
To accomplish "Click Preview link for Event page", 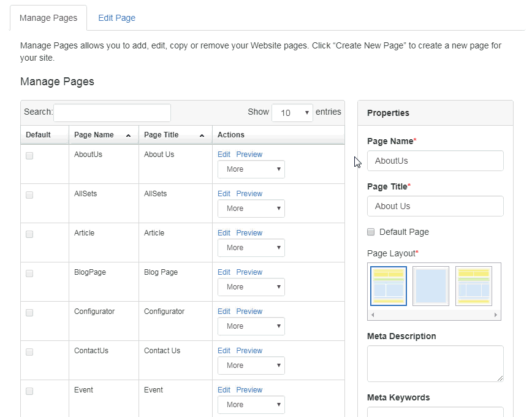I will pyautogui.click(x=249, y=389).
